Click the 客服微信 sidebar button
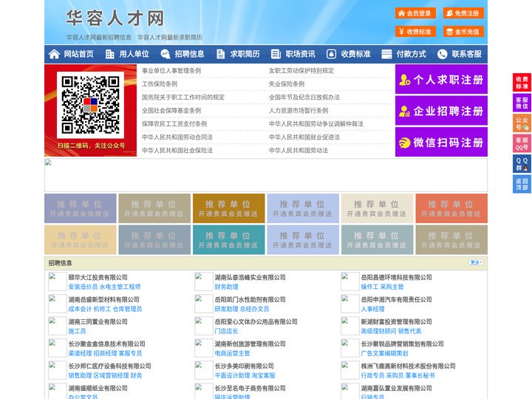This screenshot has height=399, width=532. coord(522,103)
